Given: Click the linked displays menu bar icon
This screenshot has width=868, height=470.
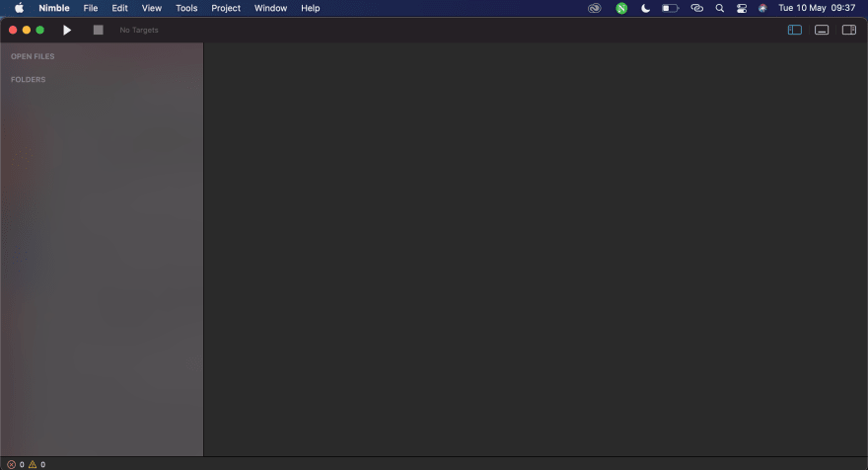Looking at the screenshot, I should click(x=697, y=8).
